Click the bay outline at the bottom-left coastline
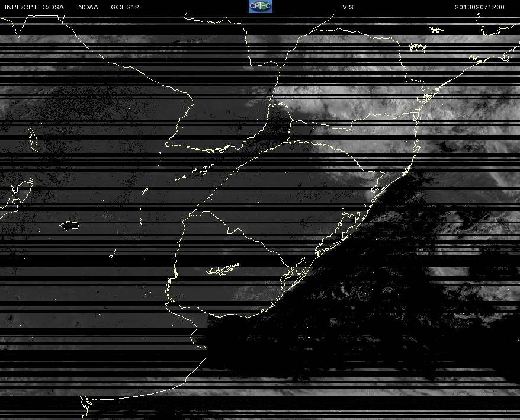This screenshot has height=420, width=520. [x=85, y=403]
